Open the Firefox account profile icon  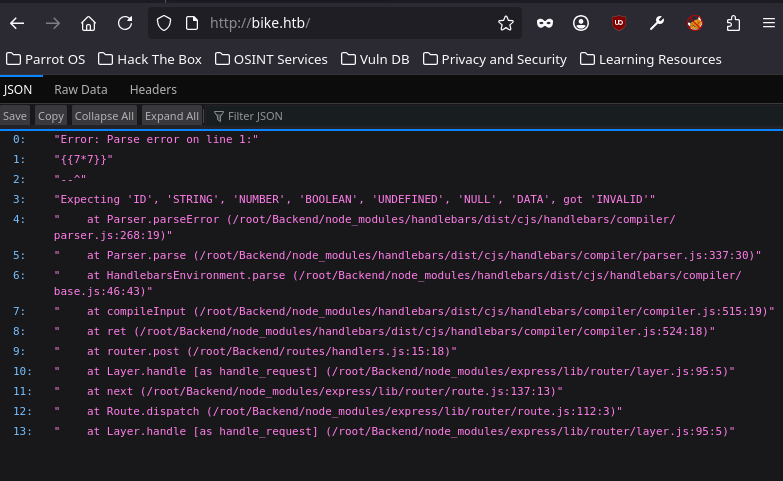[581, 23]
